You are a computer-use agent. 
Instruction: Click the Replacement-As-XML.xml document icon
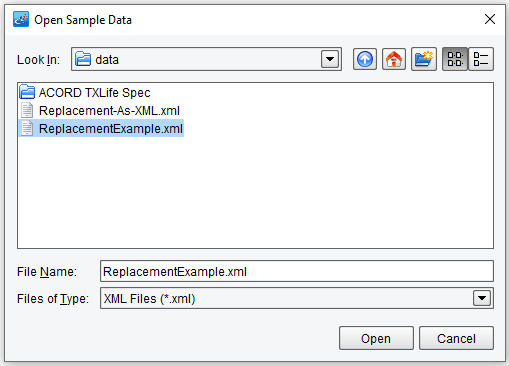coord(27,110)
